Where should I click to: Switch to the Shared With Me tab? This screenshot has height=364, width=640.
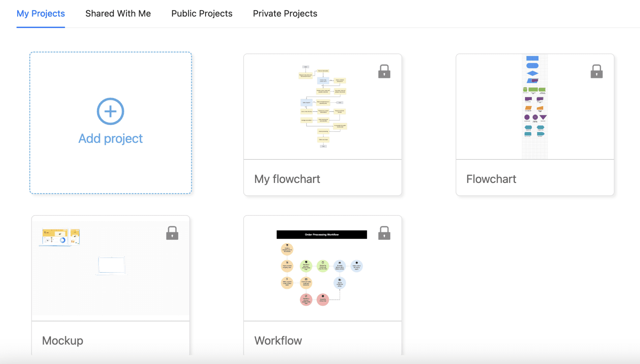tap(118, 13)
